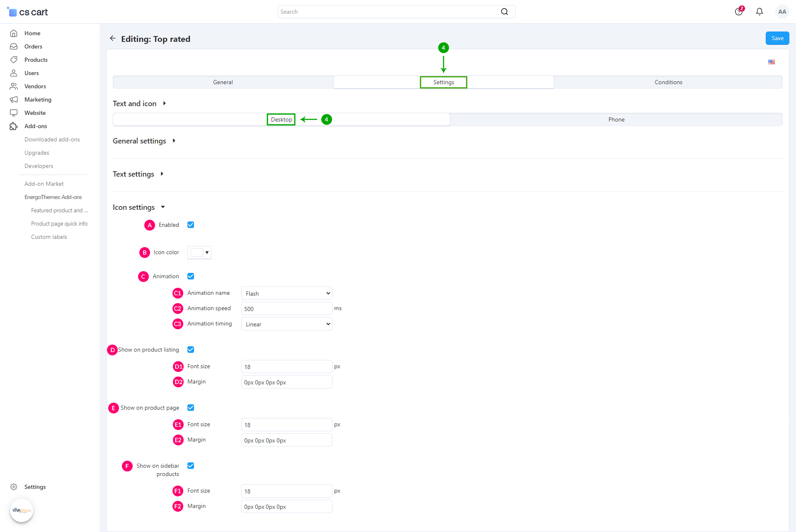Select the US flag language icon
This screenshot has width=796, height=532.
click(x=772, y=62)
